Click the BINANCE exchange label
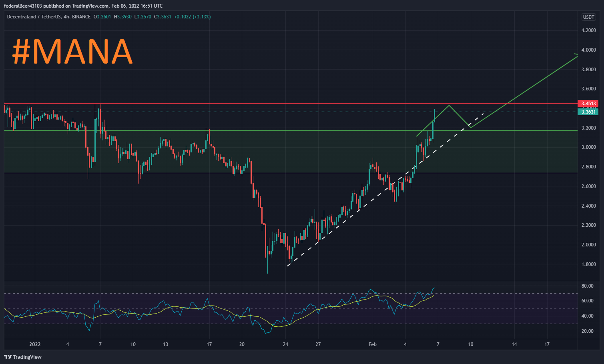604x364 pixels. 81,17
